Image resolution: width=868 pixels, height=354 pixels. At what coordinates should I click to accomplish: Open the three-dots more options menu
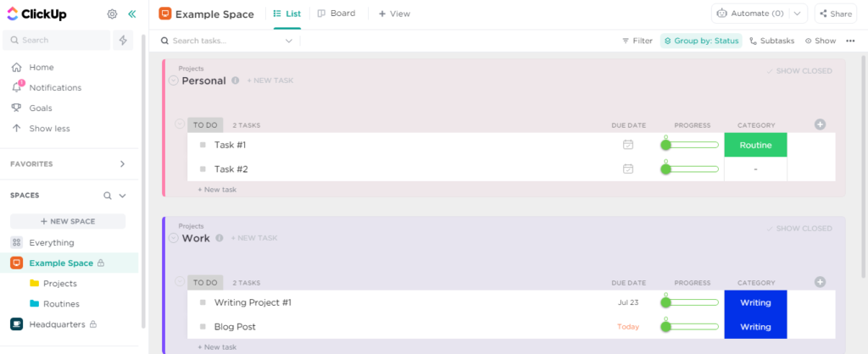(850, 41)
